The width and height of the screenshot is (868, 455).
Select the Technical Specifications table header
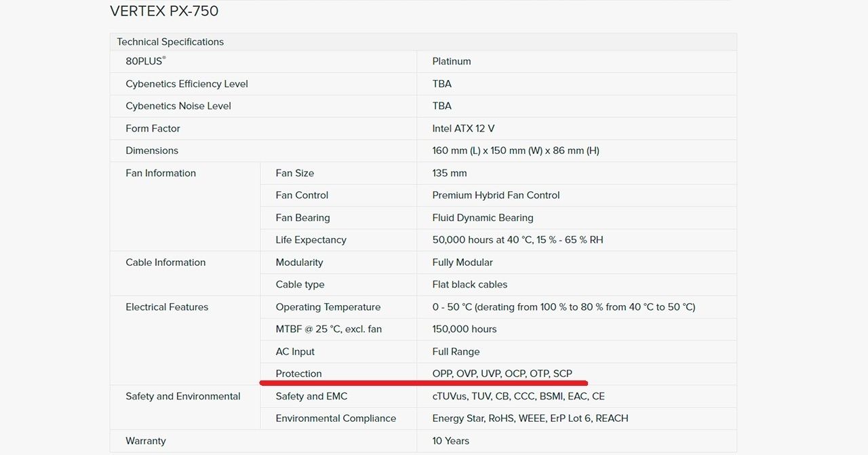tap(170, 42)
